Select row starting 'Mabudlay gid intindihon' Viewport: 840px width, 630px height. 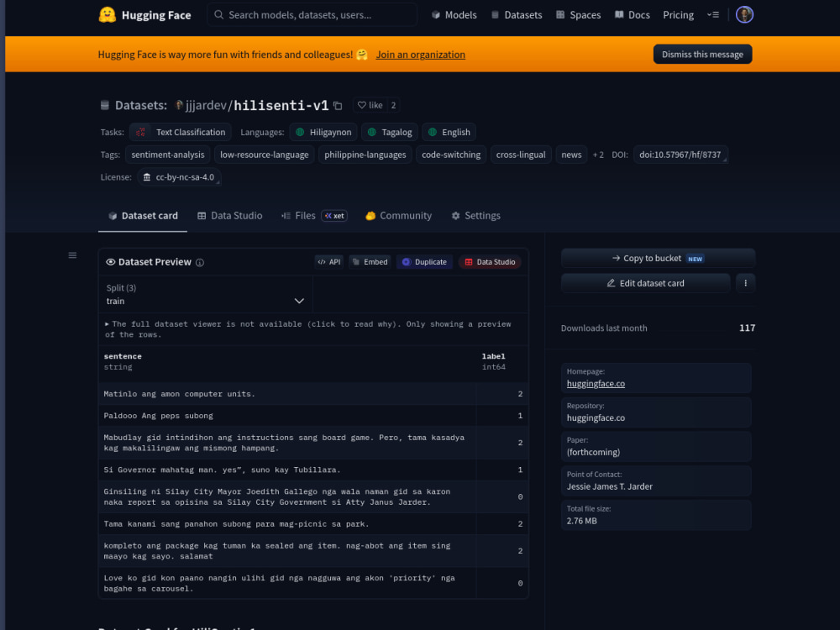(x=313, y=443)
